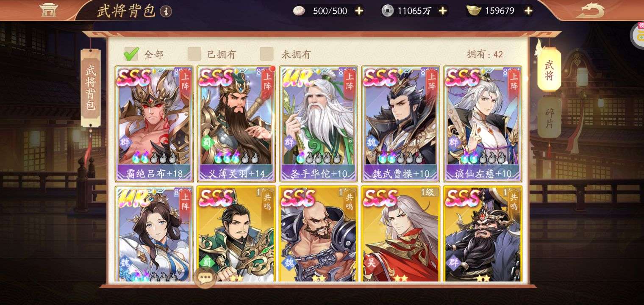Open the 义薄关羽+14 hero card
644x305 pixels.
coord(236,124)
